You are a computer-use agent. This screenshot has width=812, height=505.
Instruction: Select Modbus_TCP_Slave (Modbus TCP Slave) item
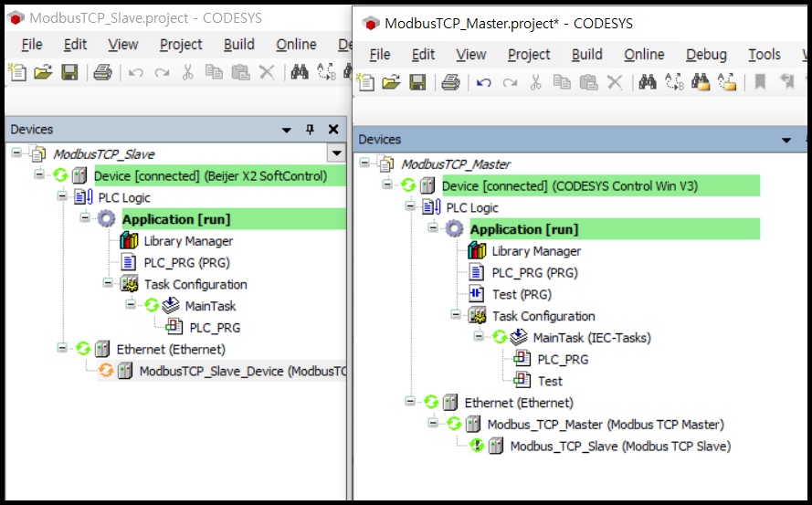[620, 447]
